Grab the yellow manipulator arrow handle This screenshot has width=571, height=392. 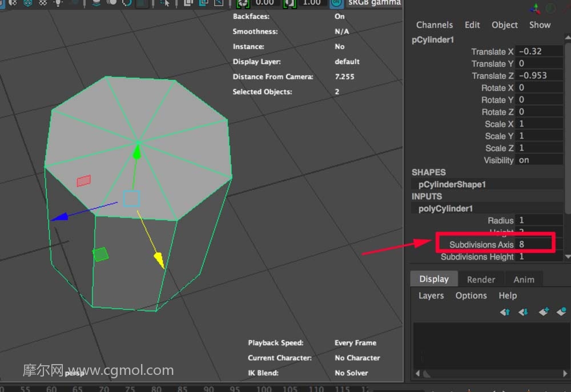pyautogui.click(x=159, y=259)
